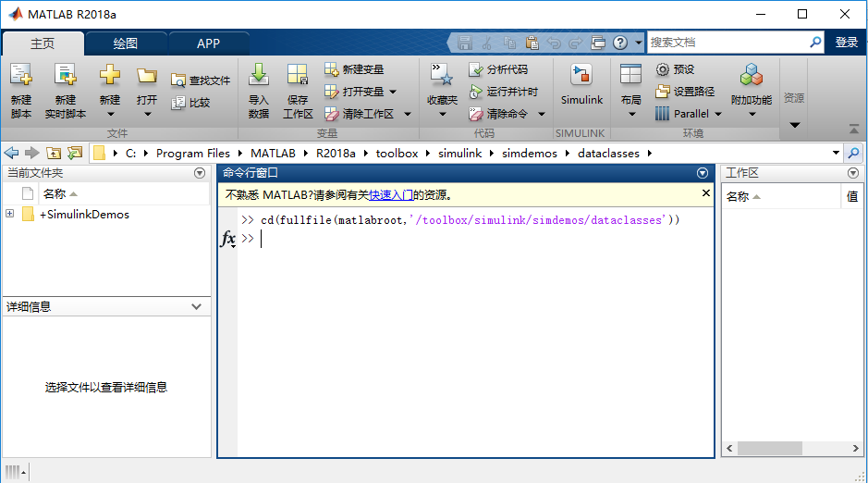Image resolution: width=868 pixels, height=483 pixels.
Task: Click 打开变量 (Open Variable)
Action: pos(354,92)
